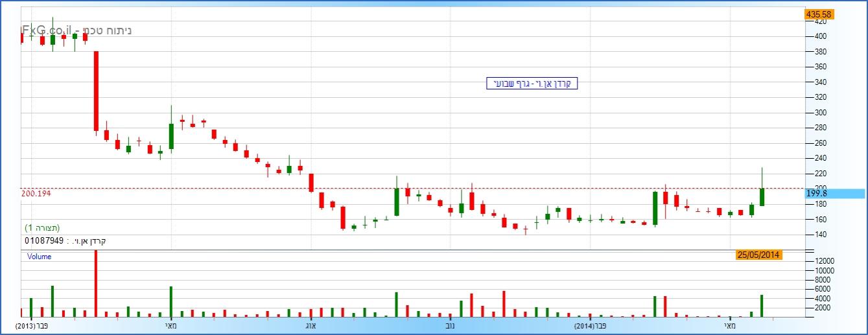
Task: Click the אוג month label on time axis
Action: (x=311, y=325)
